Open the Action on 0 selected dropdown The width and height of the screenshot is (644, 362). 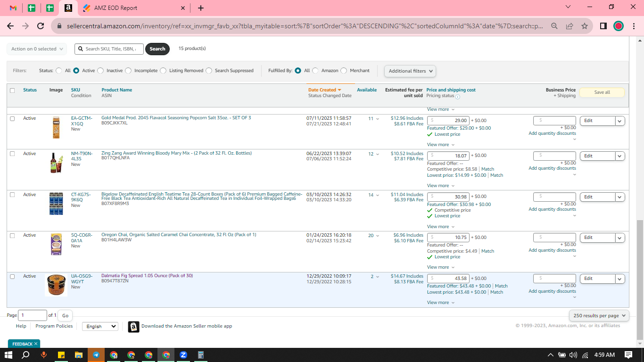pyautogui.click(x=37, y=49)
